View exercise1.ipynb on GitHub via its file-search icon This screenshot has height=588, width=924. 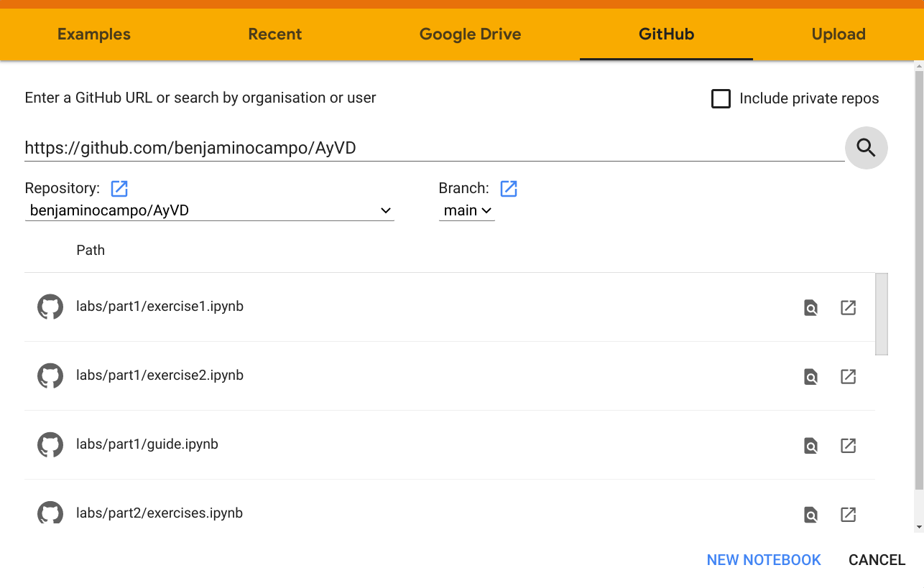coord(810,307)
